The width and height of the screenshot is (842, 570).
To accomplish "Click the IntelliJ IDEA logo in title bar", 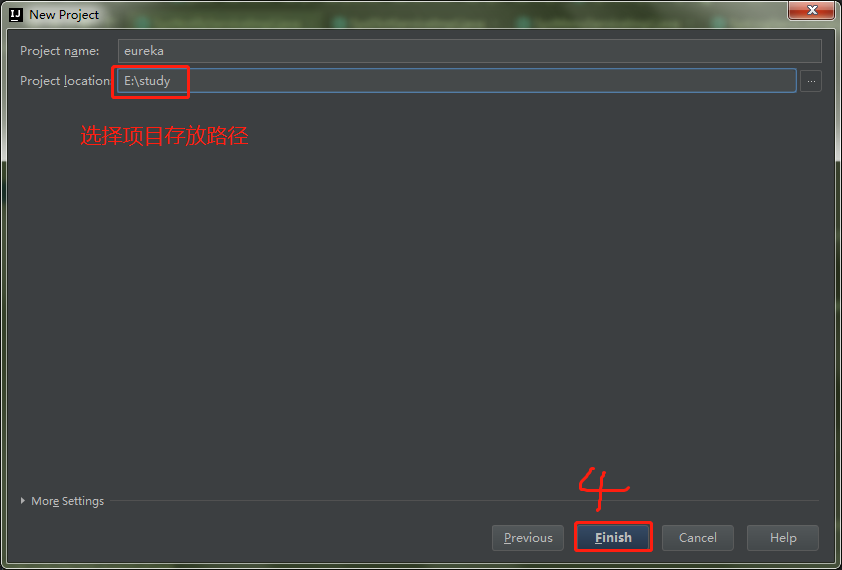I will coord(16,15).
